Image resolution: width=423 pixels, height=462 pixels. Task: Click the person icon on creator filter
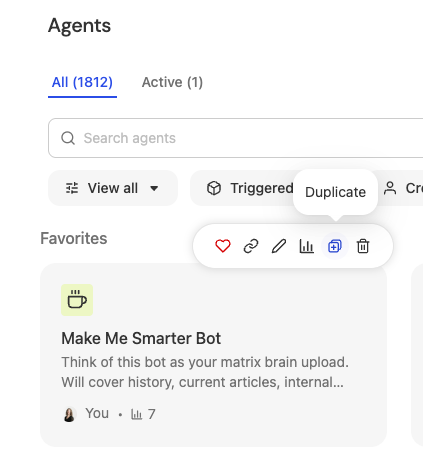[x=390, y=188]
